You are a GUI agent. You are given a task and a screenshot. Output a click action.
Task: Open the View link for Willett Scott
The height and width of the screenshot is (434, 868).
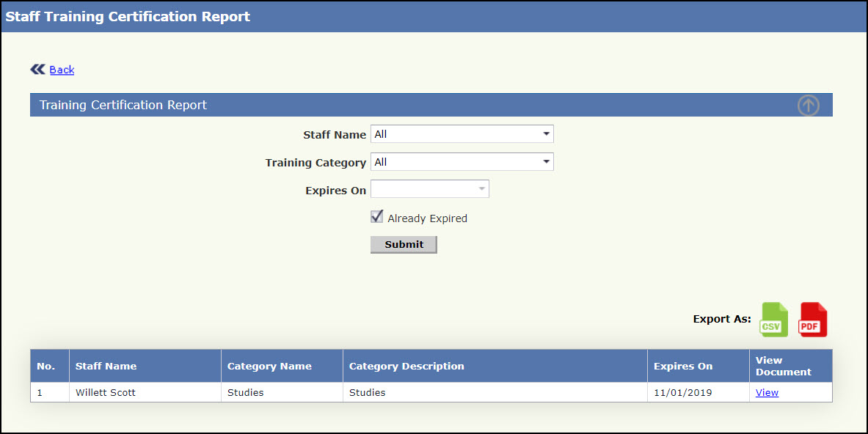767,392
